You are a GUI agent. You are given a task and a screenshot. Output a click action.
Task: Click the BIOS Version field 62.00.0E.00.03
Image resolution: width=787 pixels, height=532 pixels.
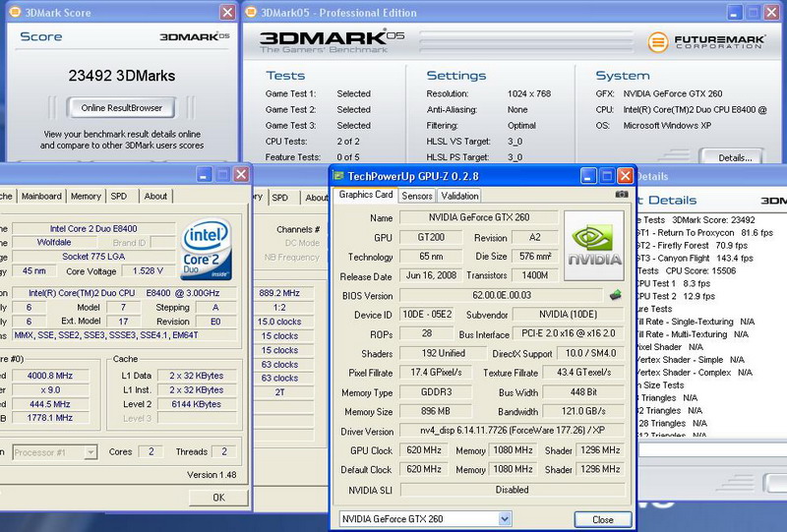point(502,295)
